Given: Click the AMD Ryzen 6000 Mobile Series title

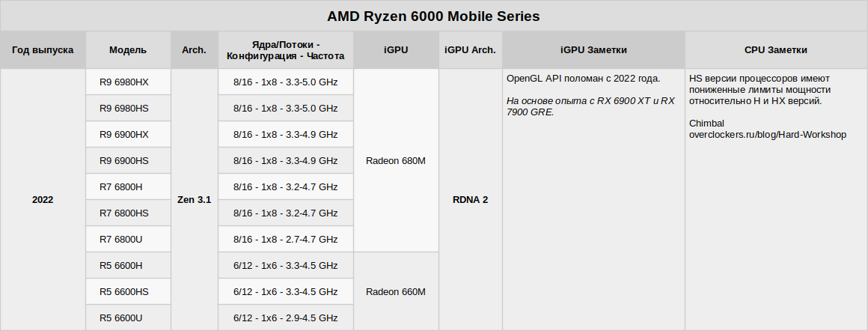Looking at the screenshot, I should coord(433,16).
